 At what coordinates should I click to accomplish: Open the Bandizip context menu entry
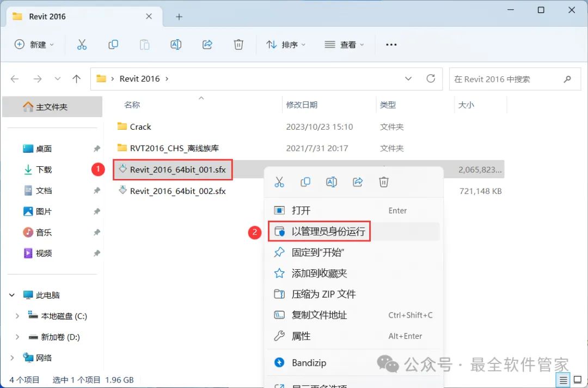(x=353, y=362)
